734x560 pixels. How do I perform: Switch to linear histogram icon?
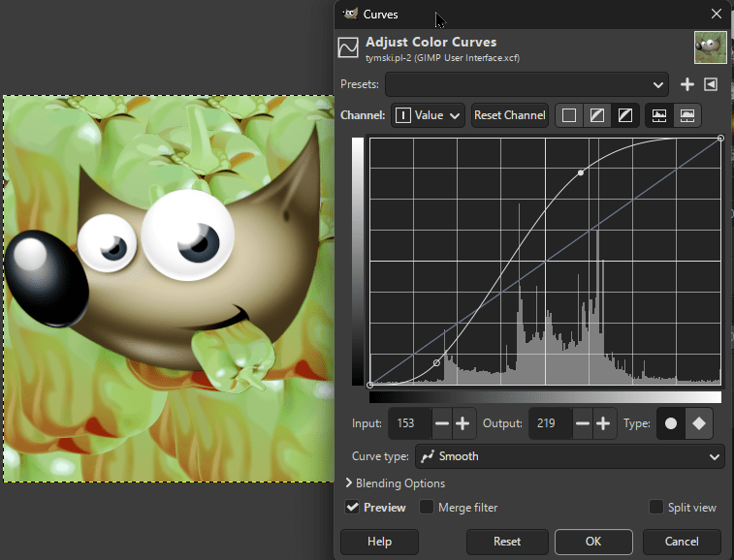pyautogui.click(x=659, y=115)
